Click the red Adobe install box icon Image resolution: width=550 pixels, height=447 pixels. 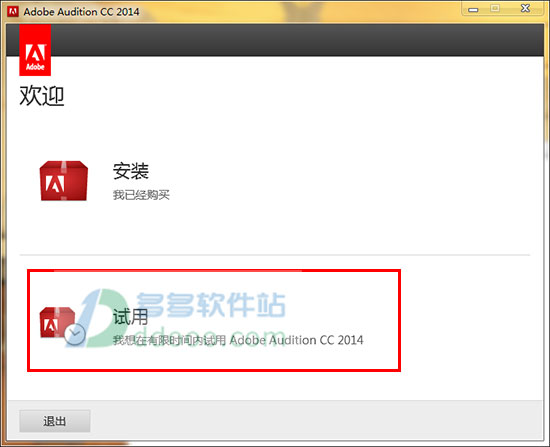point(63,181)
